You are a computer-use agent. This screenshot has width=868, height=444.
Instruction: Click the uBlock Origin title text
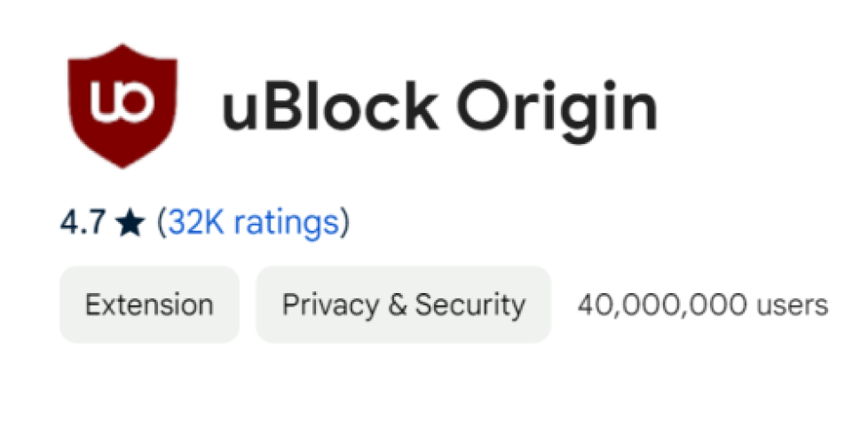[439, 107]
